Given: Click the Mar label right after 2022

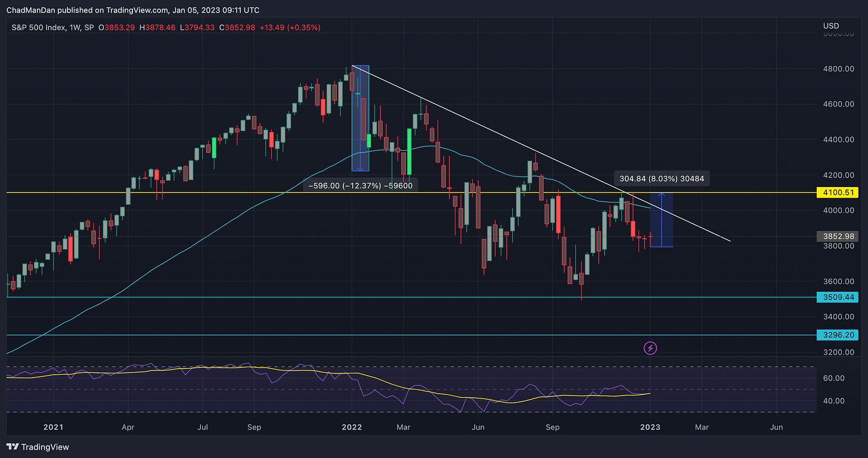Looking at the screenshot, I should [x=403, y=427].
